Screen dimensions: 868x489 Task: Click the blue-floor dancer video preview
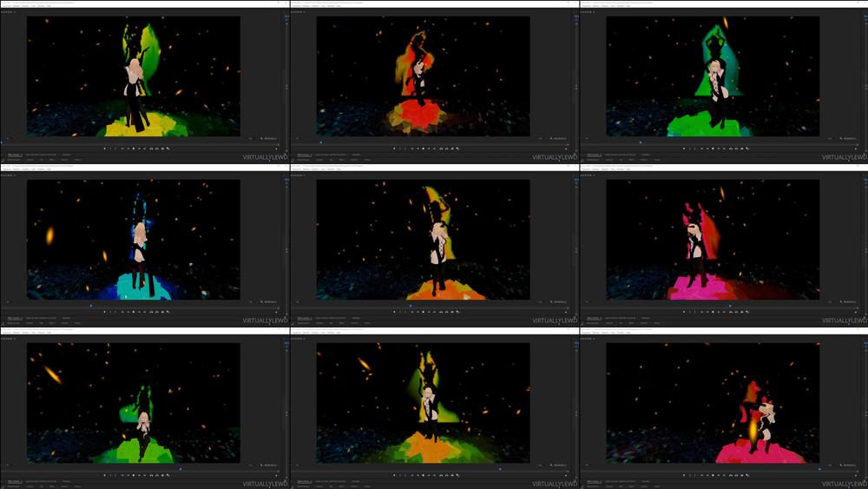click(x=134, y=240)
